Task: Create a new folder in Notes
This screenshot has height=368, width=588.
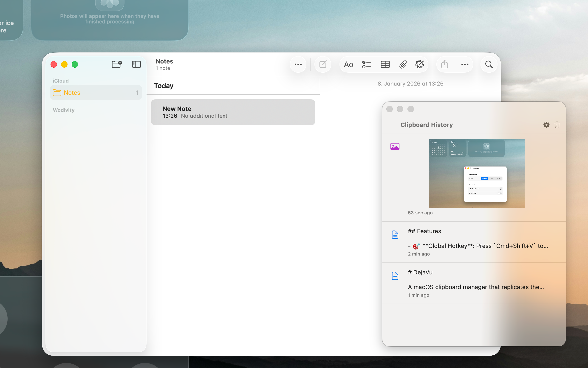Action: tap(117, 64)
